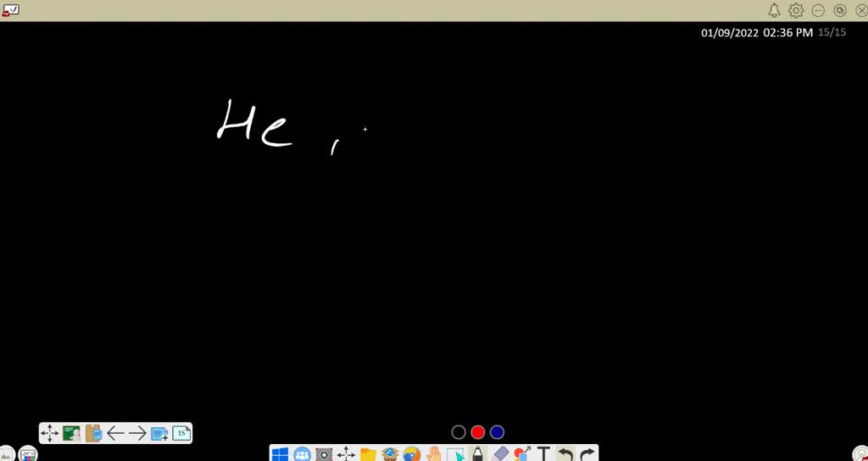Click the undo arrow
The height and width of the screenshot is (461, 868).
coord(565,455)
